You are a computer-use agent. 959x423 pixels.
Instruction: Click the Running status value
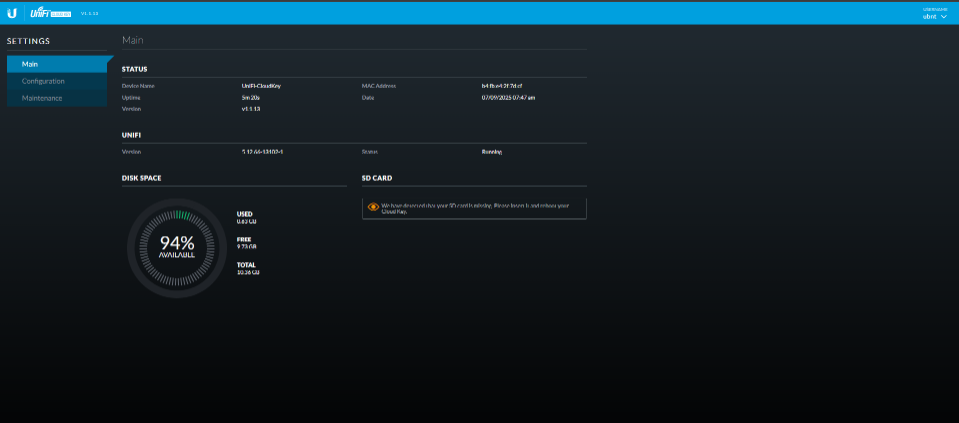[492, 152]
